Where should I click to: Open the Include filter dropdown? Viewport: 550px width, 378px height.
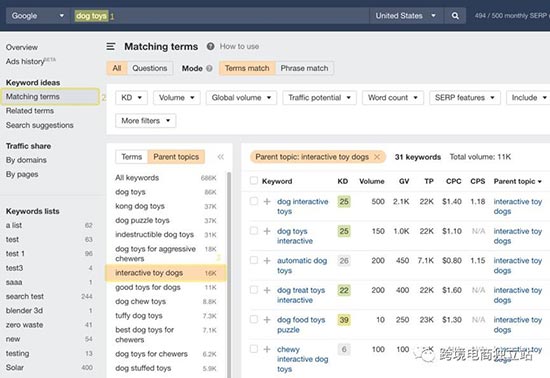click(528, 97)
